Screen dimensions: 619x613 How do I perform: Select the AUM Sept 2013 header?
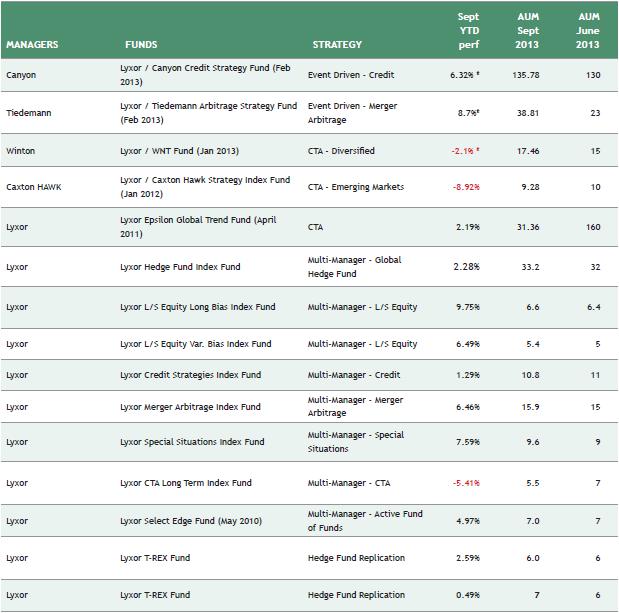528,31
